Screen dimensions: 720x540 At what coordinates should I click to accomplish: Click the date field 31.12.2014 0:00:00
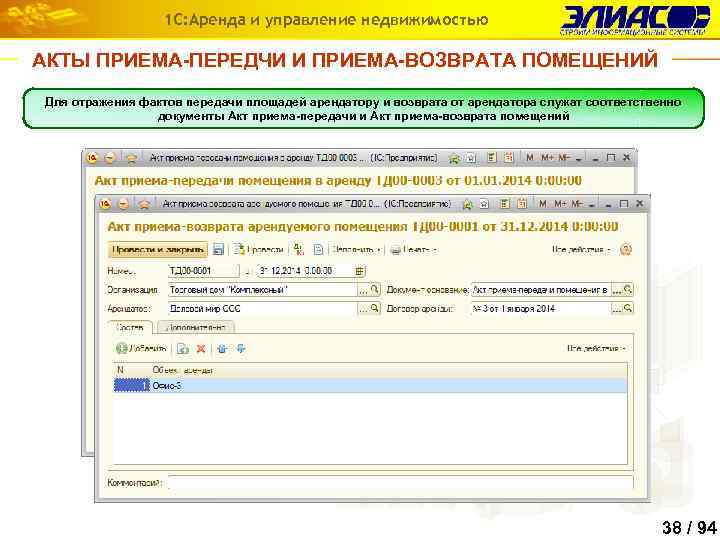[306, 271]
